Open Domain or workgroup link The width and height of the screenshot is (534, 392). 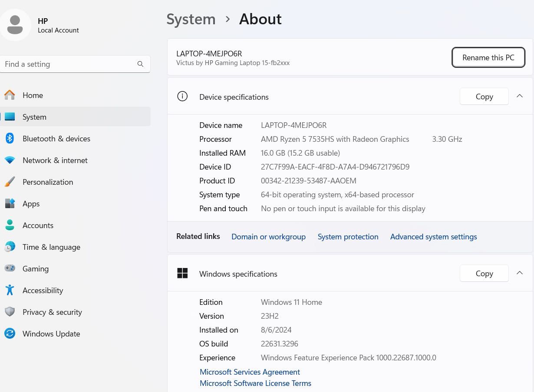pos(268,237)
